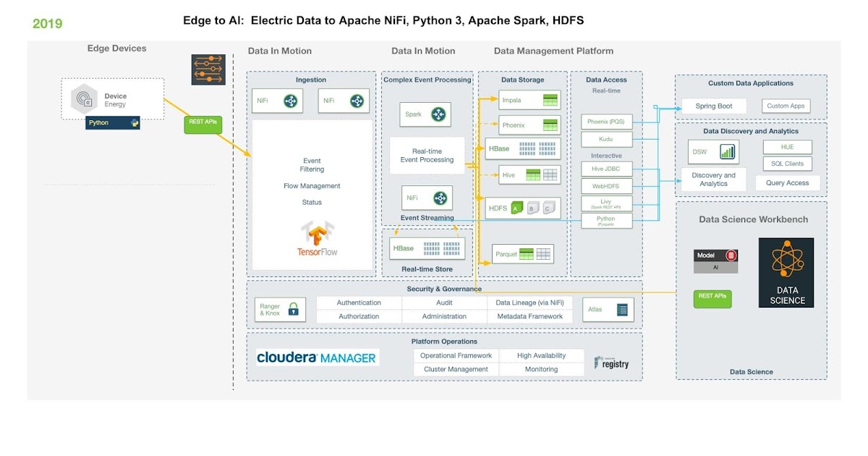Click the Parquet storage thumbnail
The image size is (868, 456).
[522, 253]
